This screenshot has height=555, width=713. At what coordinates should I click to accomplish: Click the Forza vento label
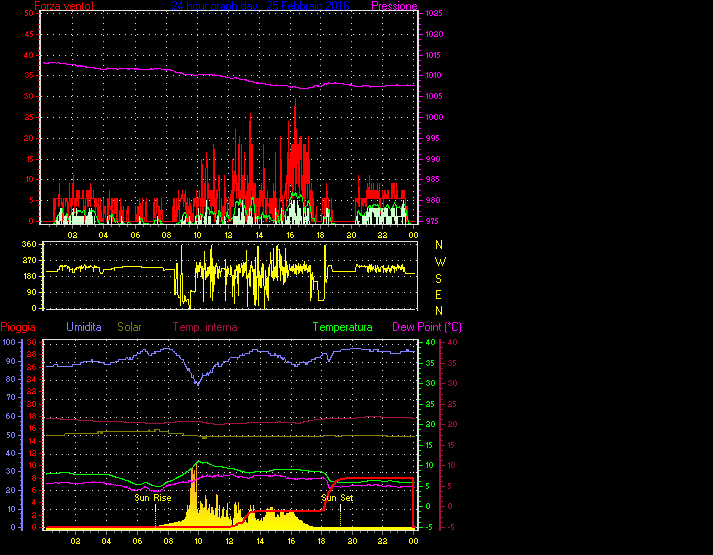tap(65, 6)
